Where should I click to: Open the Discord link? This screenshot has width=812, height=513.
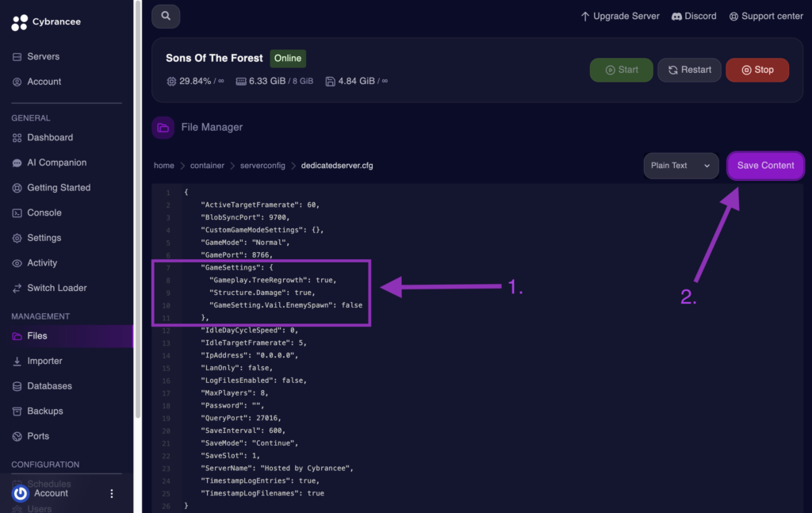(x=694, y=17)
